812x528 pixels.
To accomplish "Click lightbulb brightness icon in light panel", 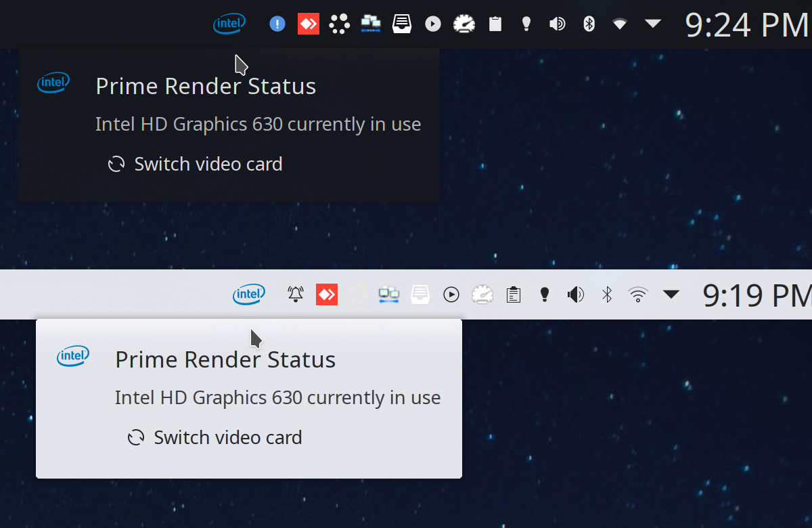I will [544, 294].
